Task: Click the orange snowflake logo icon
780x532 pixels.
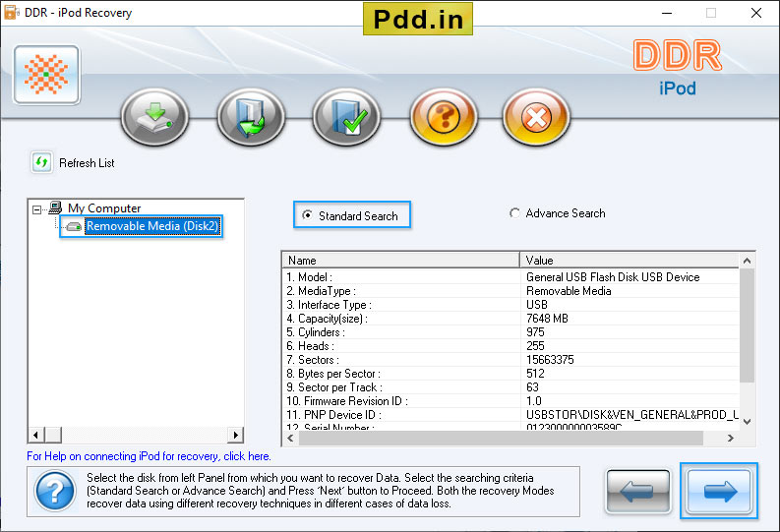Action: [47, 75]
